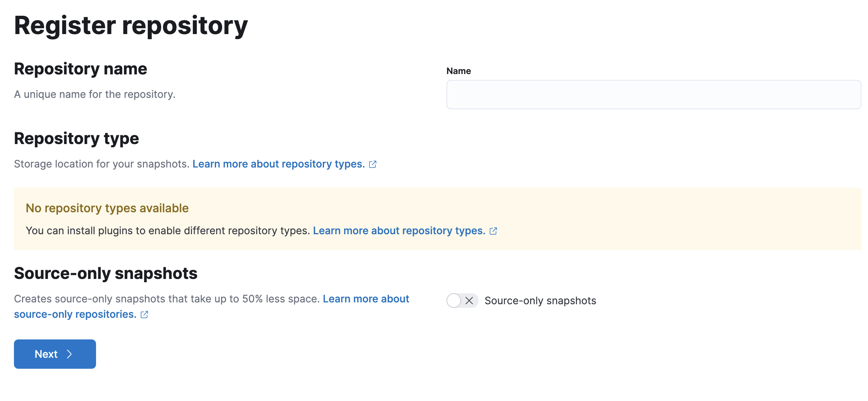
Task: Click the Source-only snapshots label beside the switch
Action: click(540, 301)
